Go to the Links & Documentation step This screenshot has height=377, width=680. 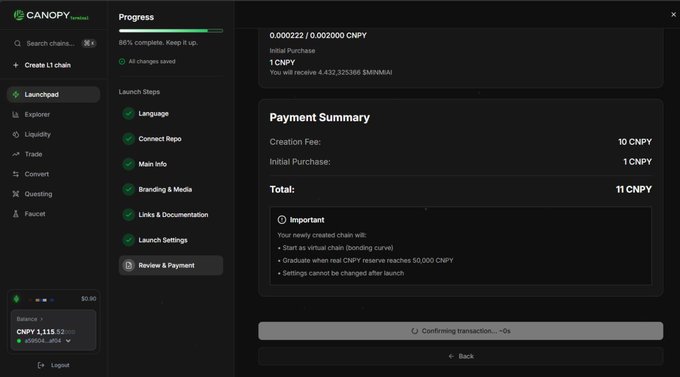173,215
